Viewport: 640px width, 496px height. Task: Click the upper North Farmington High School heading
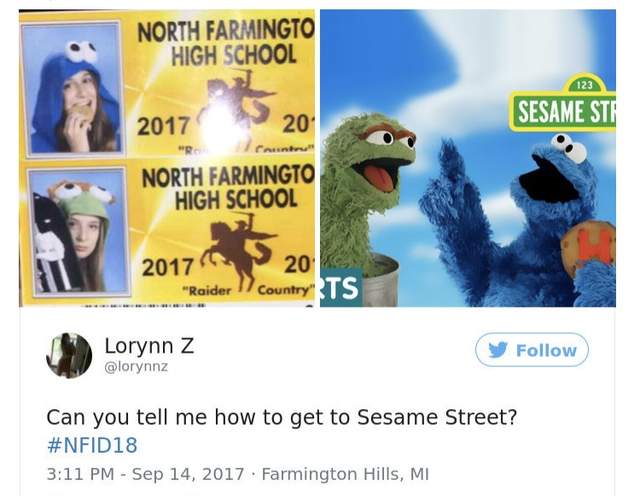(x=227, y=43)
